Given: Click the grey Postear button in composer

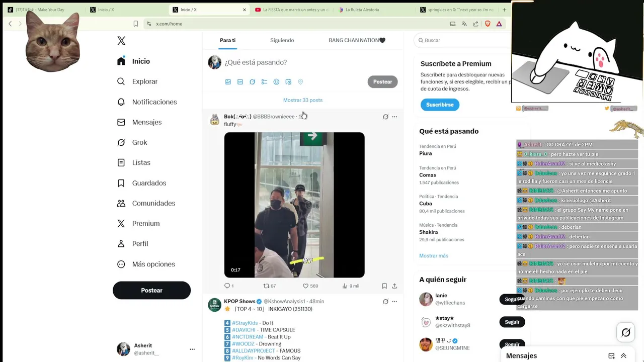Looking at the screenshot, I should coord(382,82).
